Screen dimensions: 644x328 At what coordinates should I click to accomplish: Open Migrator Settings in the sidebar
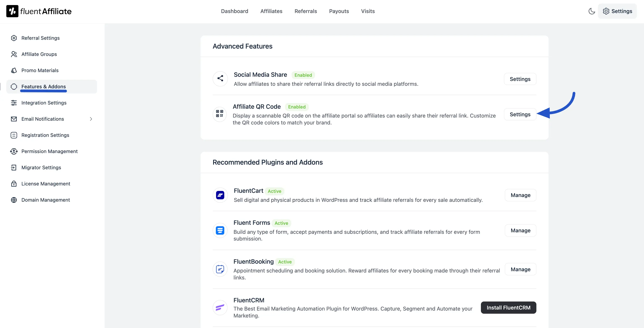coord(41,168)
